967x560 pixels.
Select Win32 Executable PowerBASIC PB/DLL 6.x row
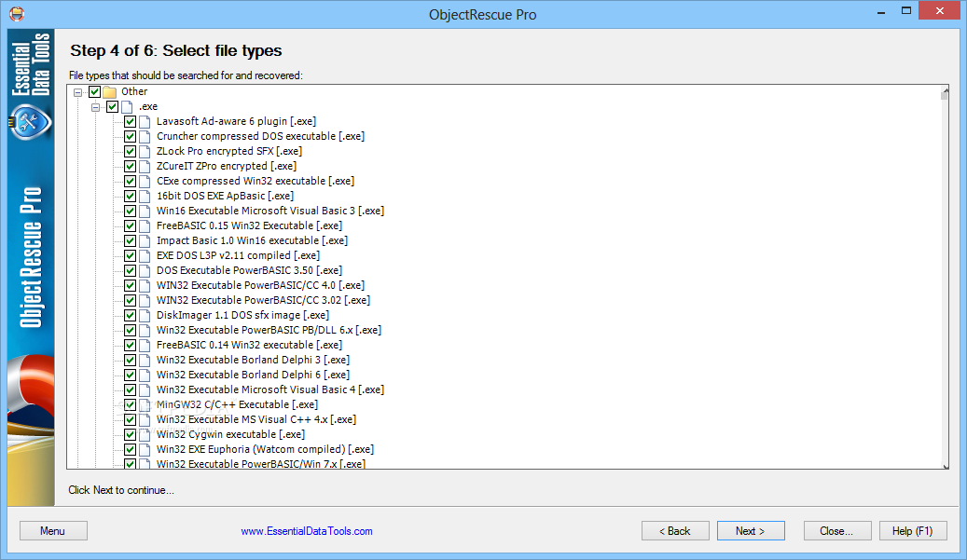tap(269, 330)
